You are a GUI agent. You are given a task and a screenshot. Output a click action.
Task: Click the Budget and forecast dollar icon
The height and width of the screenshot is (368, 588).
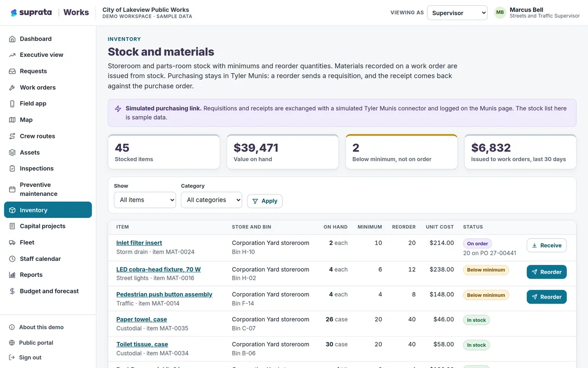tap(12, 291)
